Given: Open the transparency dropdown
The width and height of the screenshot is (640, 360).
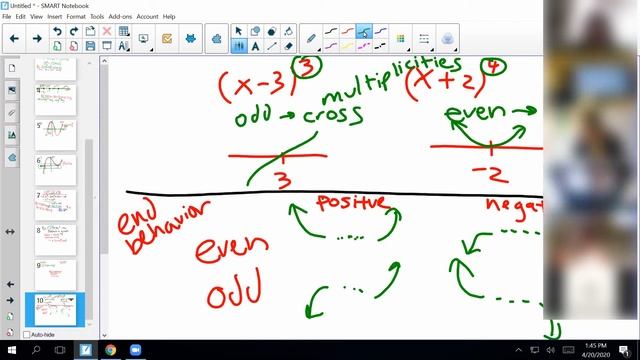Looking at the screenshot, I should coord(455,50).
